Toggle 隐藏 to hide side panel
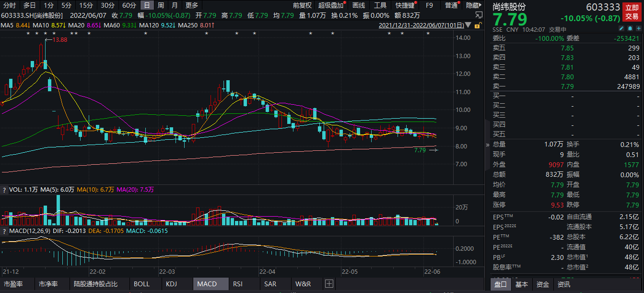This screenshot has height=293, width=644. click(472, 5)
